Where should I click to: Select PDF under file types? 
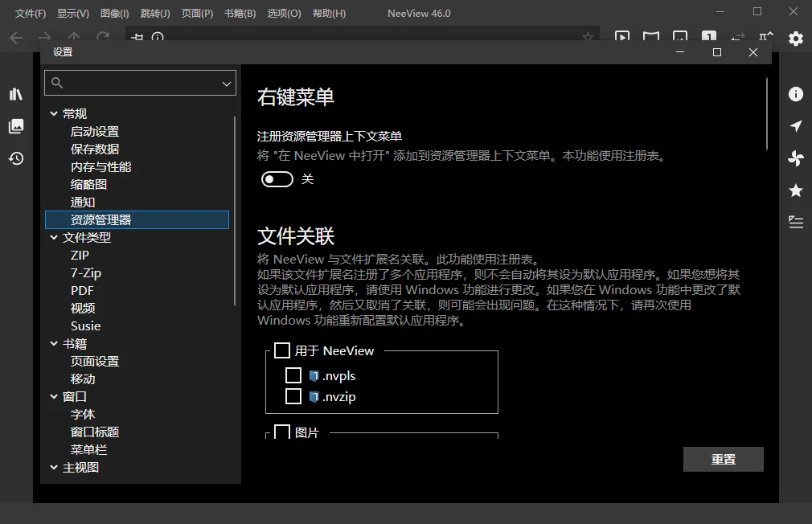[x=82, y=290]
